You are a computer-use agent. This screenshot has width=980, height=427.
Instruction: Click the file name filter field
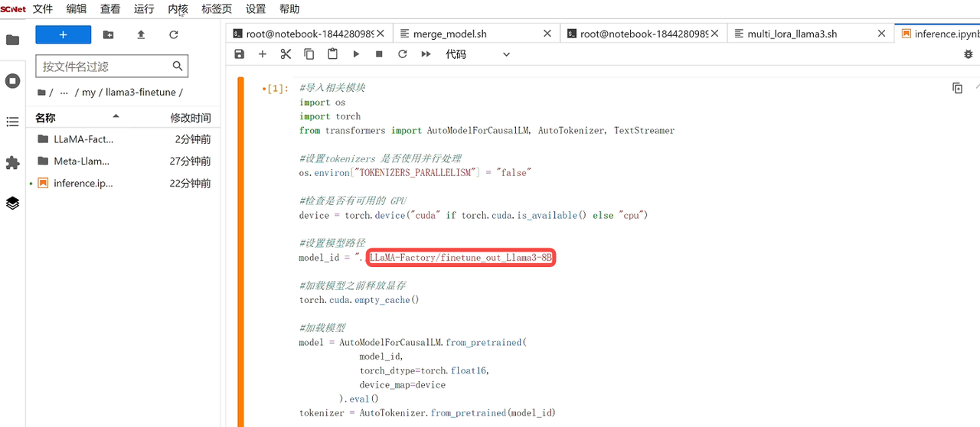coord(104,67)
